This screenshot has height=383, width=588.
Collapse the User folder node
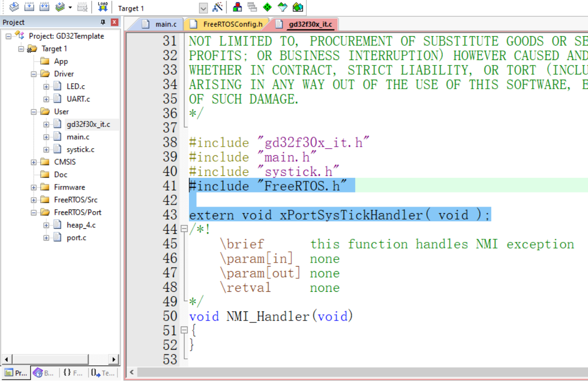point(34,112)
